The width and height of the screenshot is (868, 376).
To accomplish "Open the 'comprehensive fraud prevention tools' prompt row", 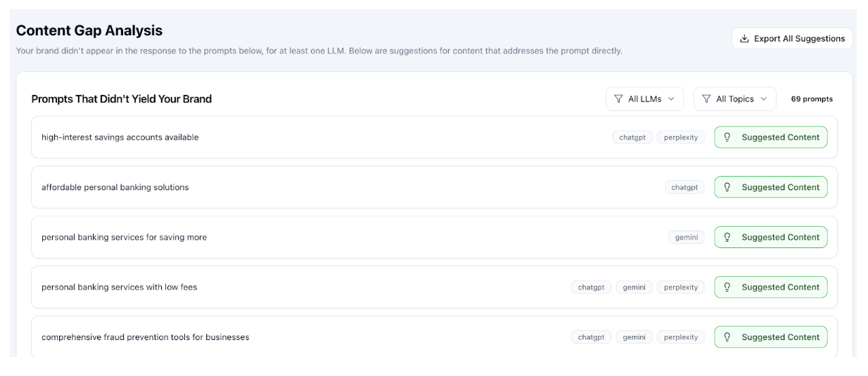I will [435, 337].
